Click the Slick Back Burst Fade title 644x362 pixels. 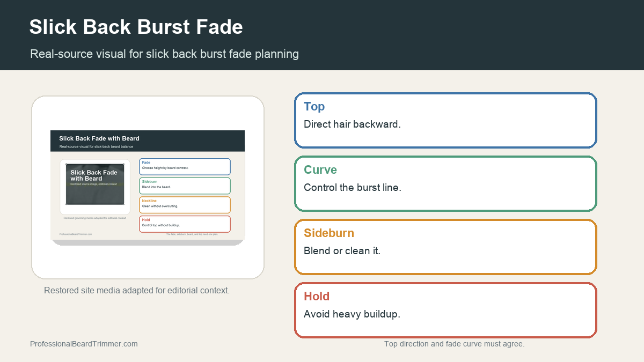click(136, 27)
